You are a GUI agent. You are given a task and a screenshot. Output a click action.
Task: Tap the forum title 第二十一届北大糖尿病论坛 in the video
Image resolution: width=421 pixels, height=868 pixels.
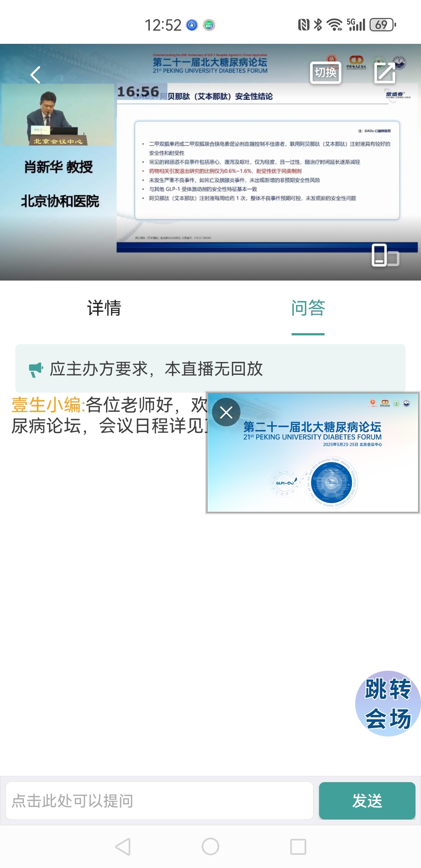click(x=210, y=62)
